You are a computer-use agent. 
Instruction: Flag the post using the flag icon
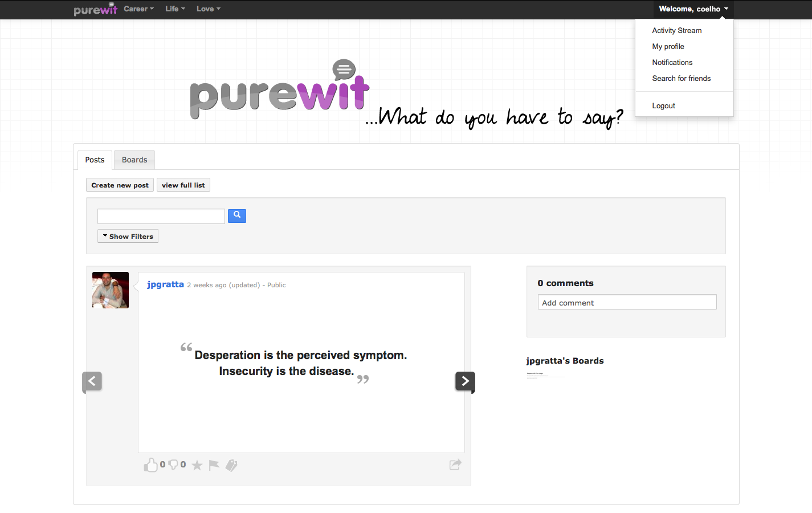pos(214,465)
